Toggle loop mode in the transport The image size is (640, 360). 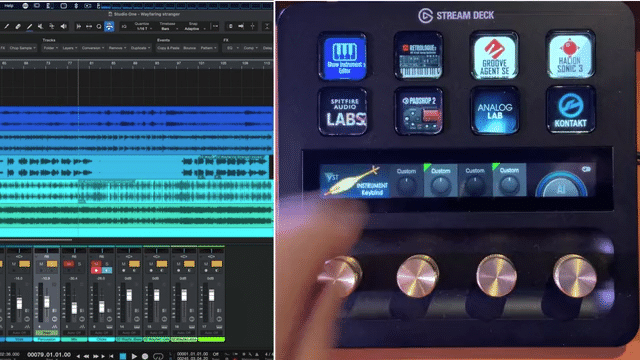pyautogui.click(x=158, y=356)
